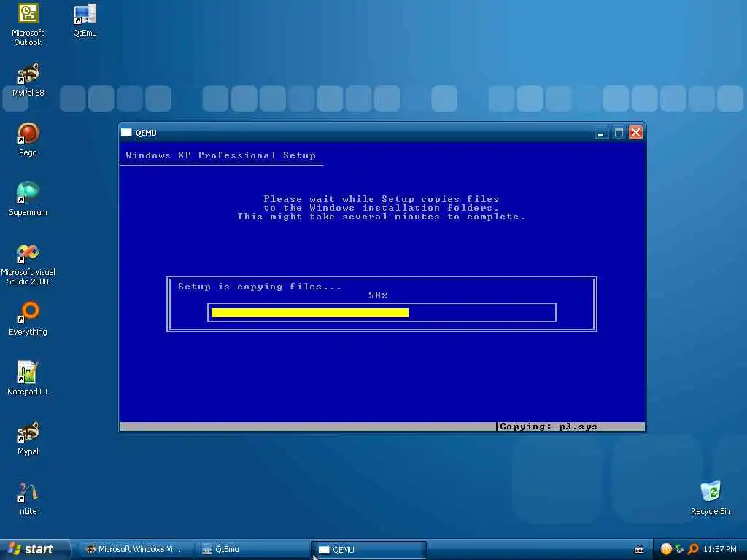Screen dimensions: 747x560
Task: Select the Recycle Bin icon
Action: (x=711, y=497)
